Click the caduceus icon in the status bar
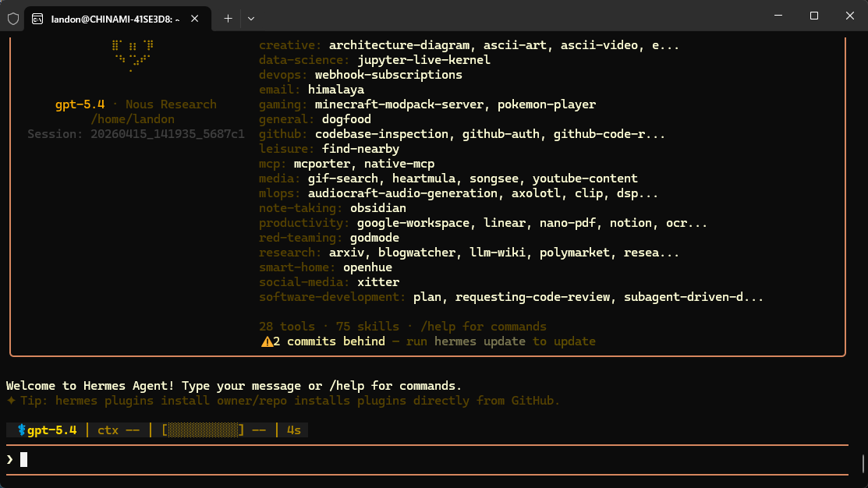The image size is (868, 488). tap(22, 430)
